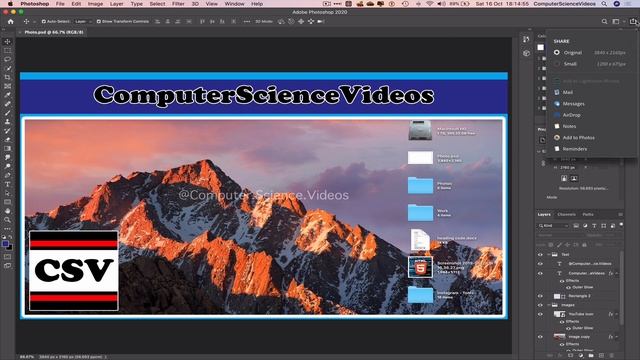Select the Original size radio option
This screenshot has width=640, height=360.
pyautogui.click(x=557, y=53)
